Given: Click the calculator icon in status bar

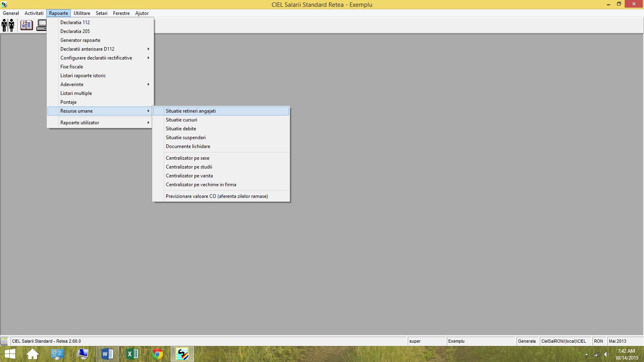Looking at the screenshot, I should point(4,341).
